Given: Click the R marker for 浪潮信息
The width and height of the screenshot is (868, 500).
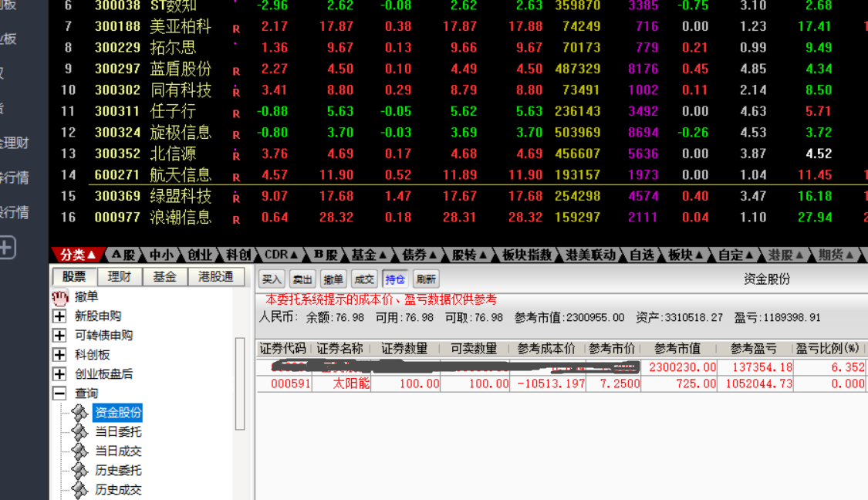Looking at the screenshot, I should pos(236,219).
